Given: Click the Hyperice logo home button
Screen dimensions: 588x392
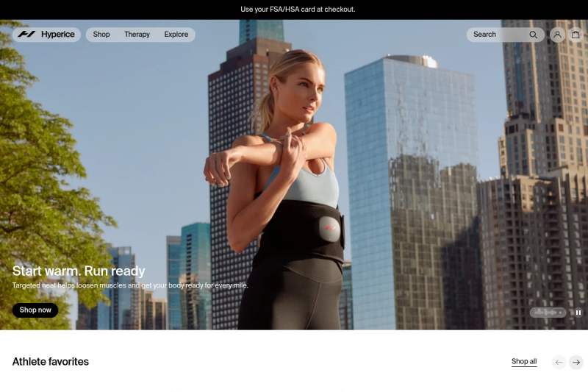Looking at the screenshot, I should [46, 35].
